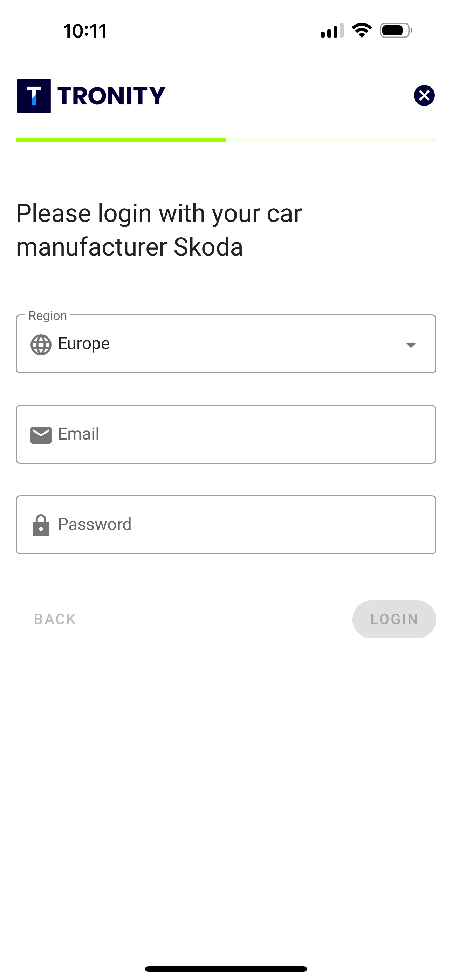The width and height of the screenshot is (452, 980).
Task: Click the padlock icon in Password field
Action: point(41,525)
